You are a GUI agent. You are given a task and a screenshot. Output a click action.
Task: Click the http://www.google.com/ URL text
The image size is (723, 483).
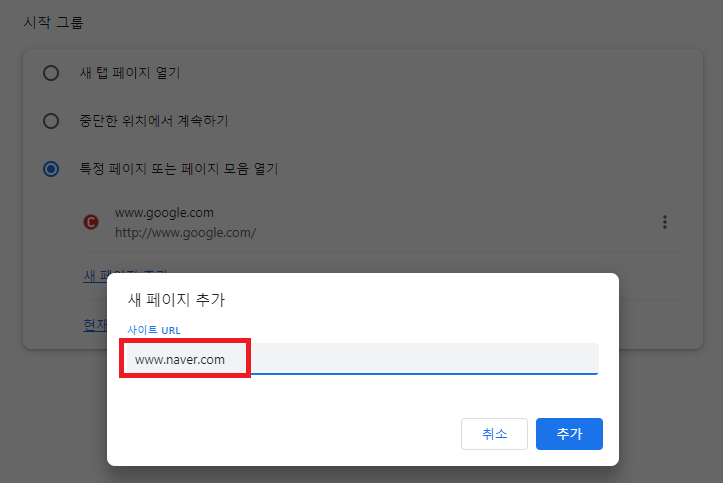coord(185,233)
